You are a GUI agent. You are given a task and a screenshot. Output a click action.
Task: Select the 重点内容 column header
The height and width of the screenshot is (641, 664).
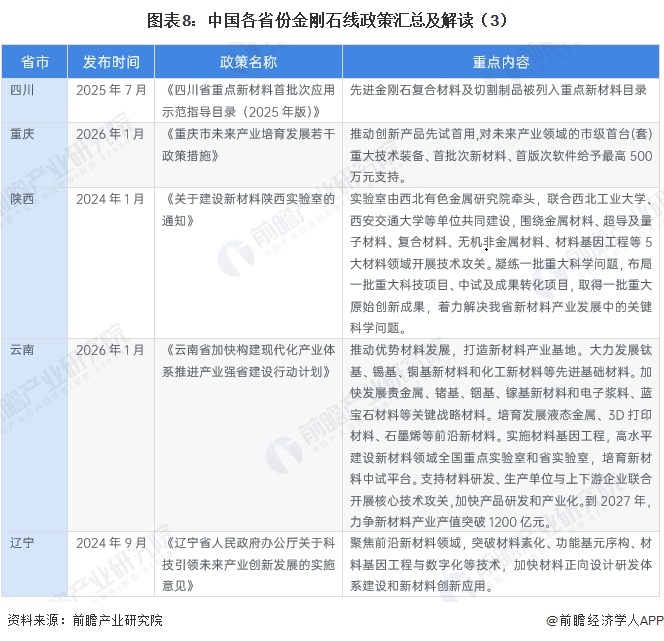501,62
